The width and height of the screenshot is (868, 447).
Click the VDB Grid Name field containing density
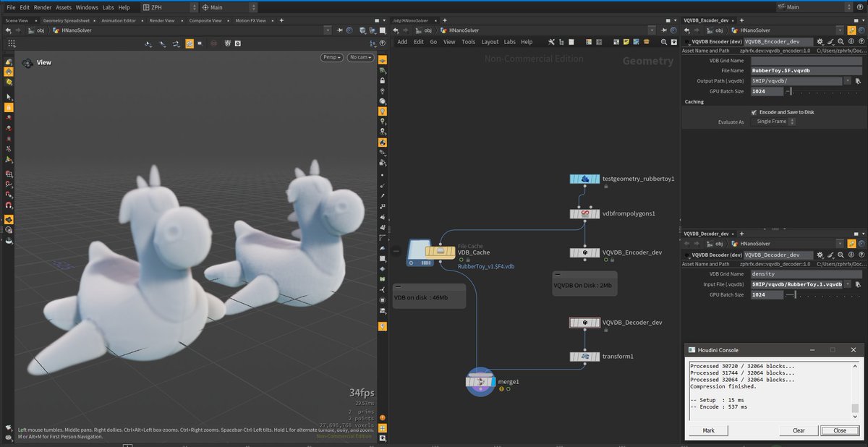(x=806, y=274)
